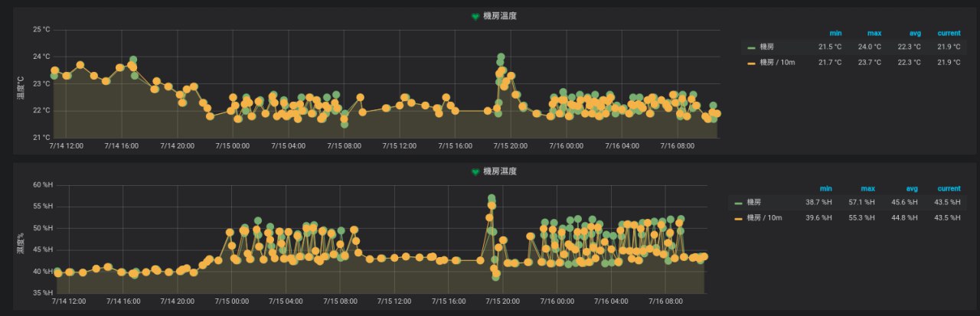Toggle the 機房 / 10m series in temperature legend

coord(777,63)
